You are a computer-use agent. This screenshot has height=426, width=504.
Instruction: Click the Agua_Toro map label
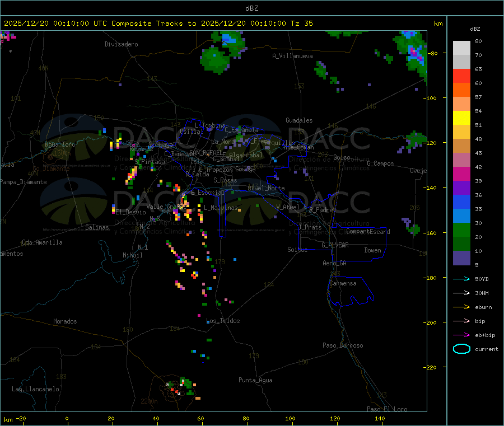point(60,144)
